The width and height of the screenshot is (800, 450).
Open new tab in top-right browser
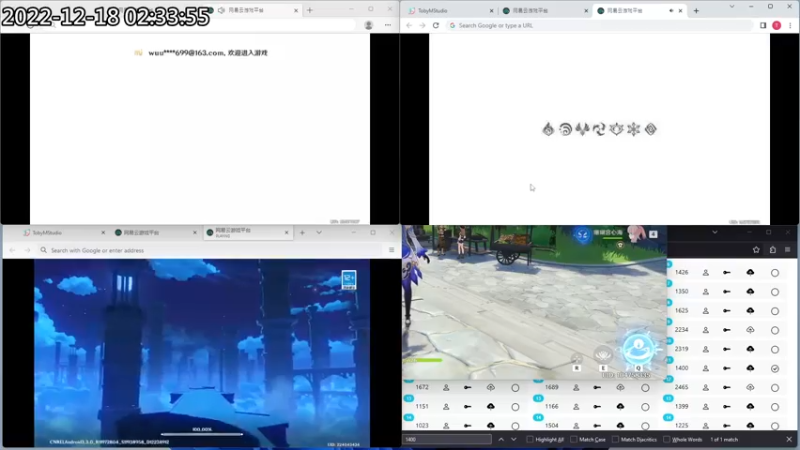[696, 10]
